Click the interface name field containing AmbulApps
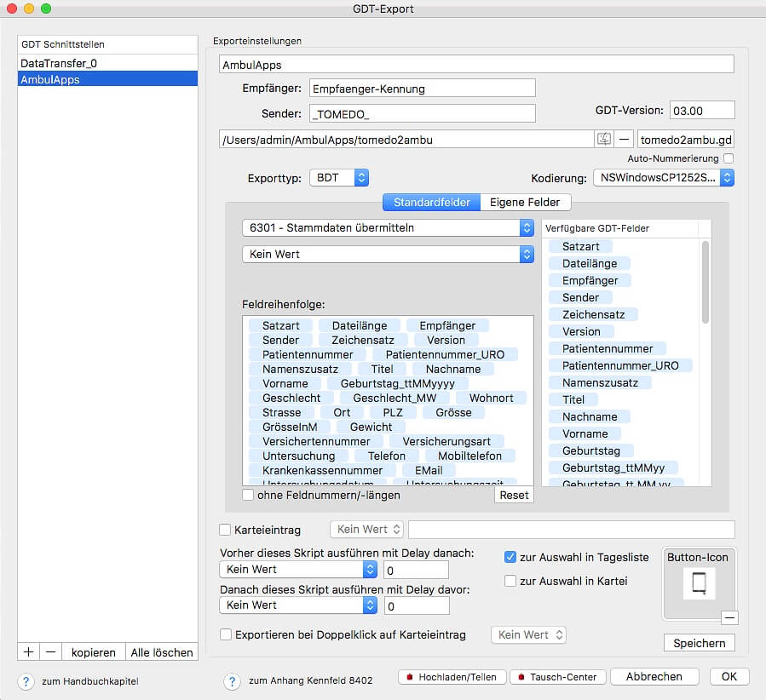 tap(476, 65)
